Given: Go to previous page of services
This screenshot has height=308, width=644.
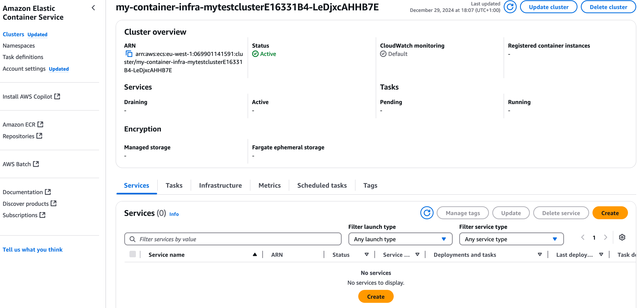Looking at the screenshot, I should pyautogui.click(x=583, y=237).
